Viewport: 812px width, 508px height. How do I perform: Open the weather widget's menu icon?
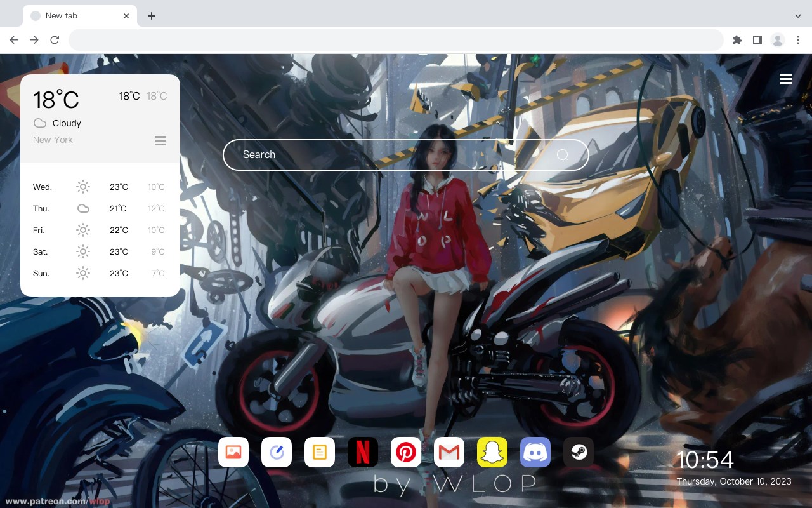click(160, 140)
